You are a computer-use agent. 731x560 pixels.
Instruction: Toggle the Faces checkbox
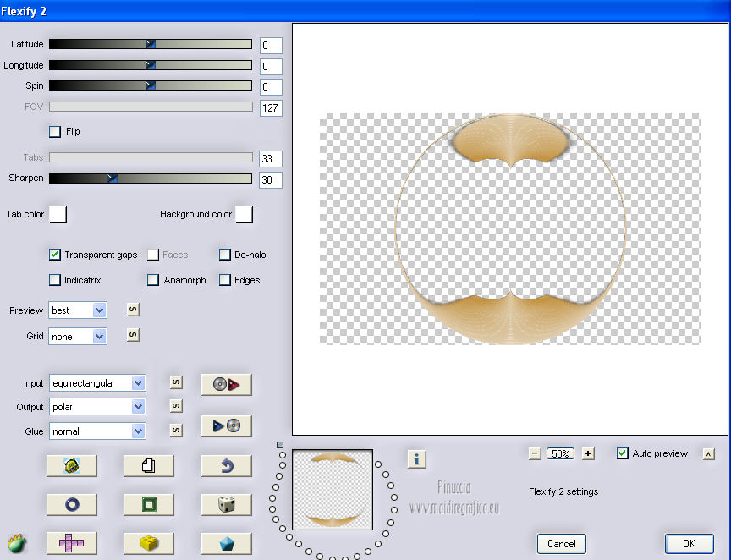click(153, 255)
